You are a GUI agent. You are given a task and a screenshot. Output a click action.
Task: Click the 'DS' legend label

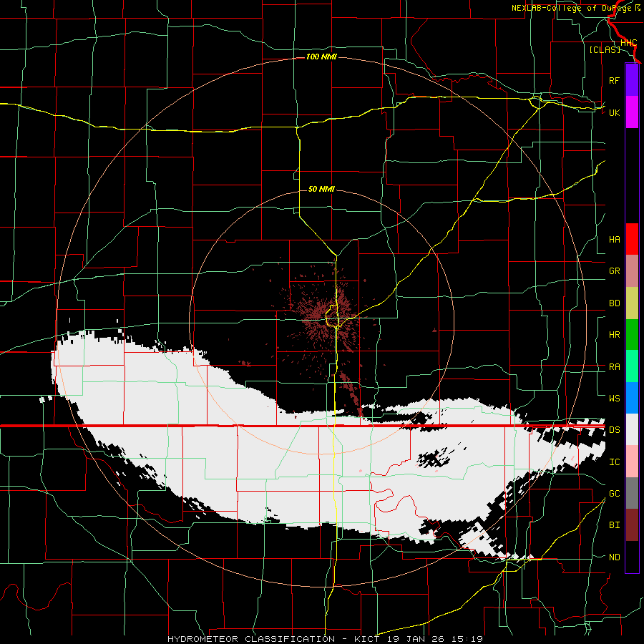pos(614,430)
